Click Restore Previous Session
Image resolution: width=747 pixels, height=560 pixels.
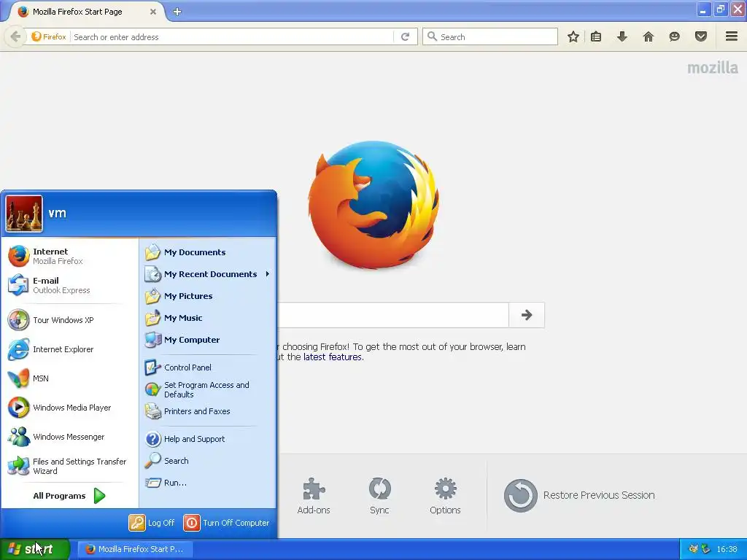pos(579,495)
